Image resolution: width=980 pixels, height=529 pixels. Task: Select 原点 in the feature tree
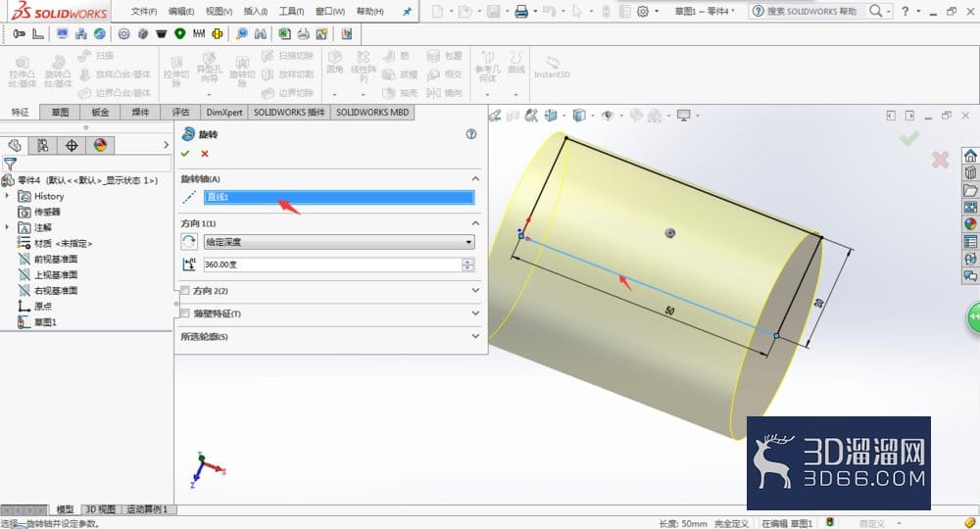42,306
